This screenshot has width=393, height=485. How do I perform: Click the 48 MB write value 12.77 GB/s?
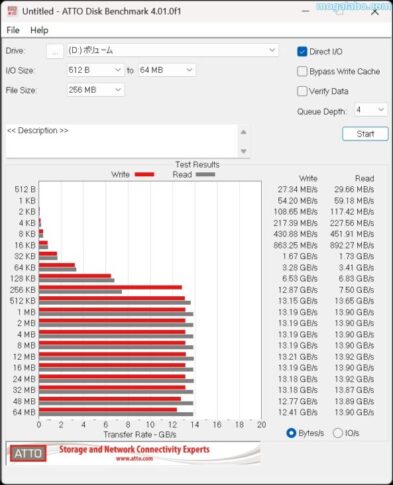[298, 401]
